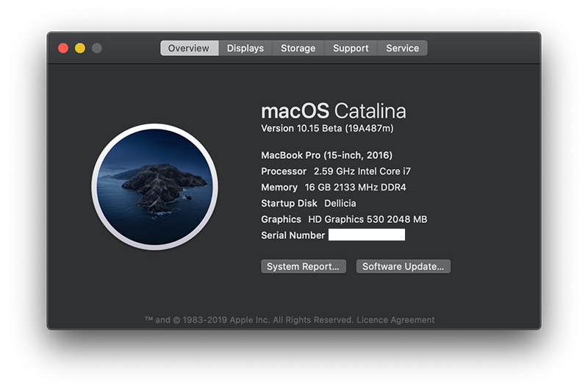588x392 pixels.
Task: Click the Startup Disk label
Action: [289, 203]
